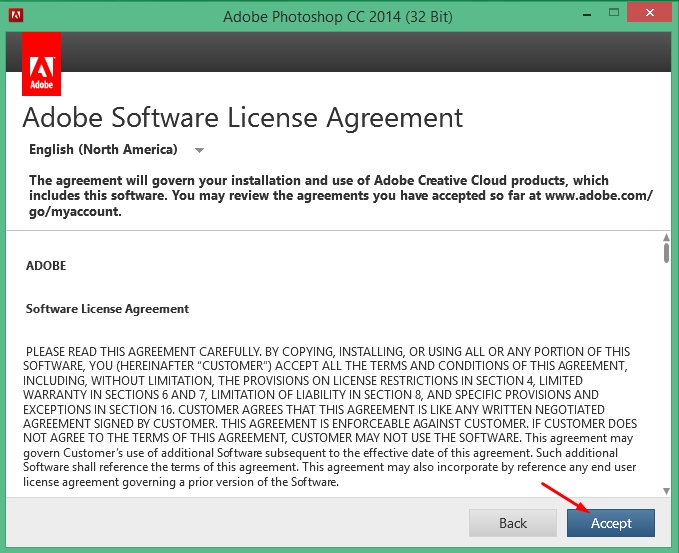679x553 pixels.
Task: Open the English (North America) language dropdown
Action: pos(116,149)
